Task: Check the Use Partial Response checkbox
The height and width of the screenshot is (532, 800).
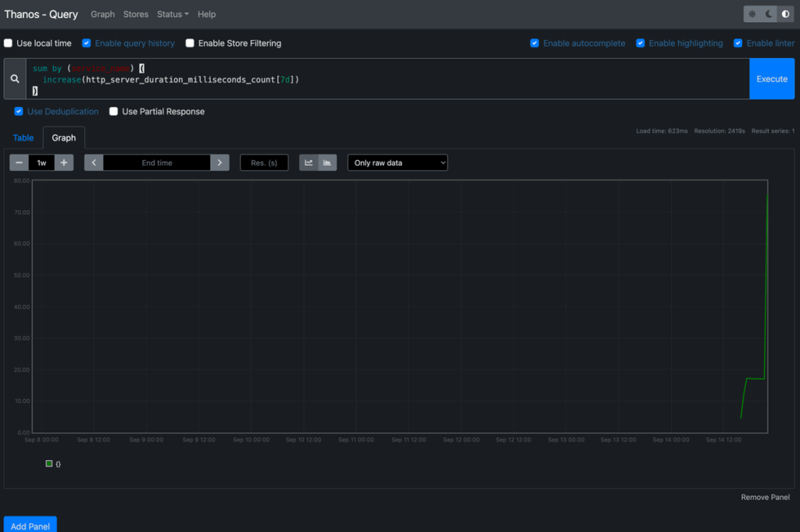Action: (x=113, y=111)
